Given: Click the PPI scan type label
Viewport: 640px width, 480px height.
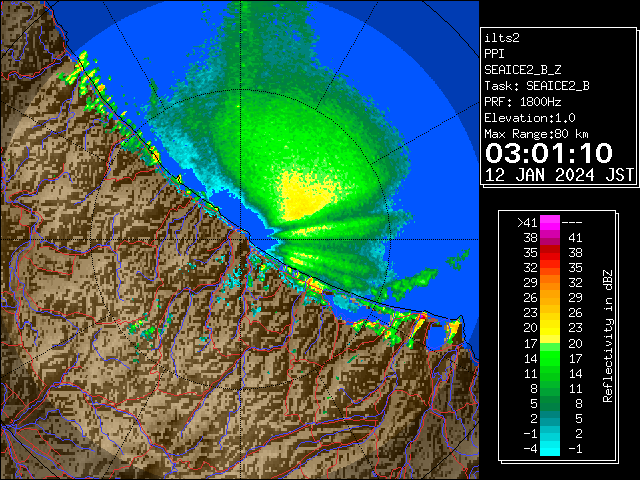Looking at the screenshot, I should pos(494,54).
